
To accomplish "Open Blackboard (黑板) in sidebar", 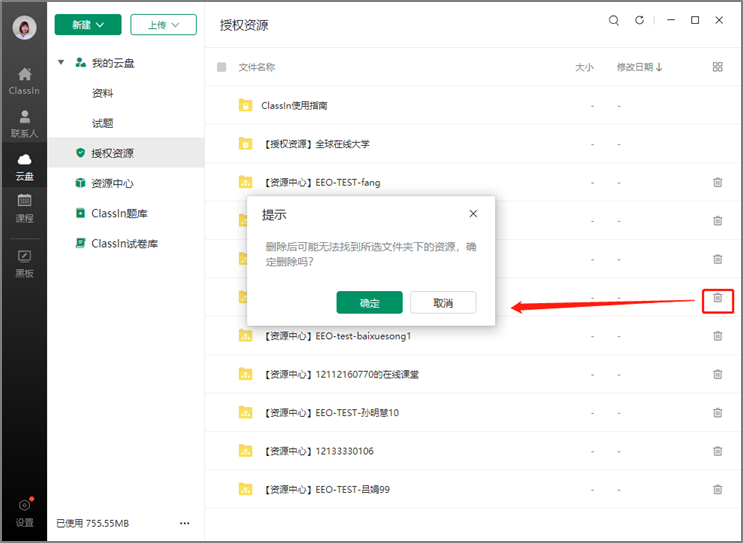I will tap(24, 264).
